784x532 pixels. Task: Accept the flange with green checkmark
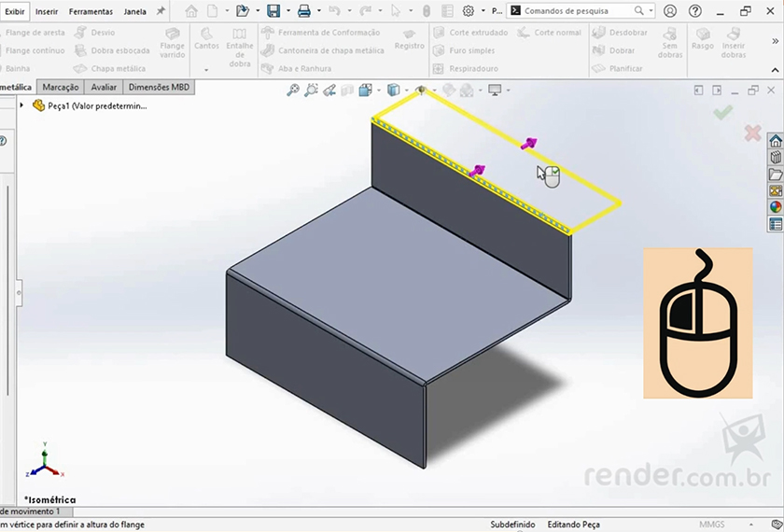[722, 112]
